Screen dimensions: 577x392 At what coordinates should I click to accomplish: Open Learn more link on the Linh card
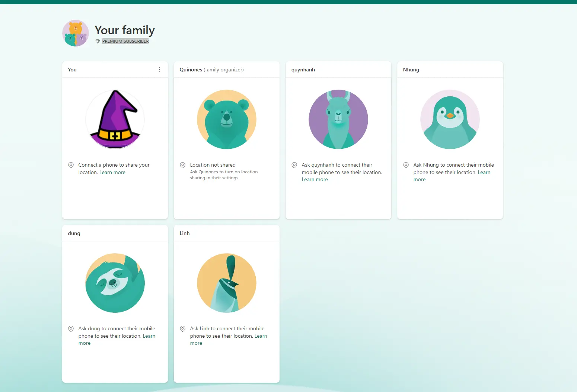(x=261, y=336)
